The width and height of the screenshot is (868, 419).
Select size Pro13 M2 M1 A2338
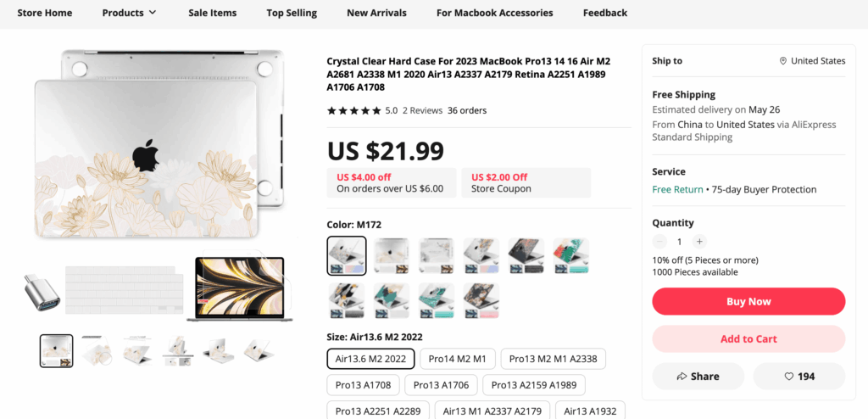point(553,359)
